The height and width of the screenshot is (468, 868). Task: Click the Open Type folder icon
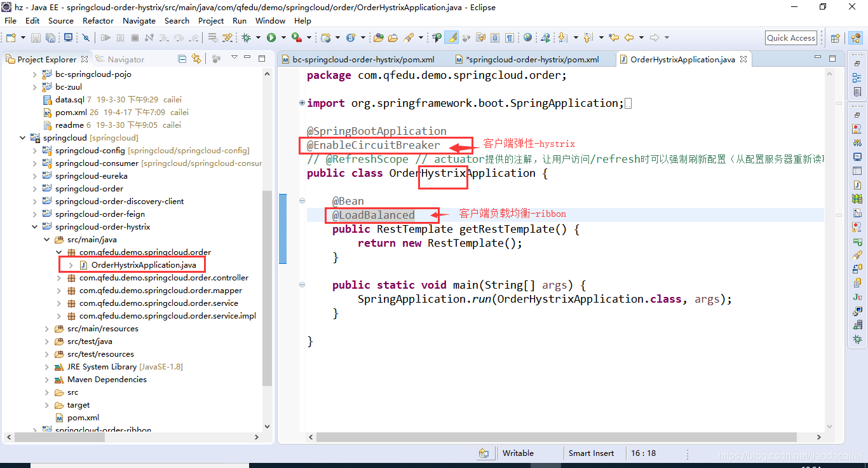click(379, 38)
